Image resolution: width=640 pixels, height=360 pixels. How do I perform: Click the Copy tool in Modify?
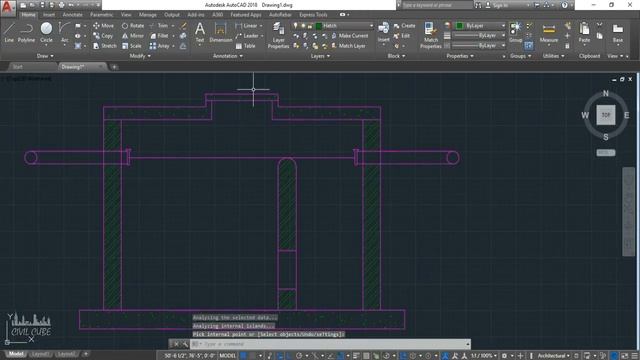coord(103,36)
